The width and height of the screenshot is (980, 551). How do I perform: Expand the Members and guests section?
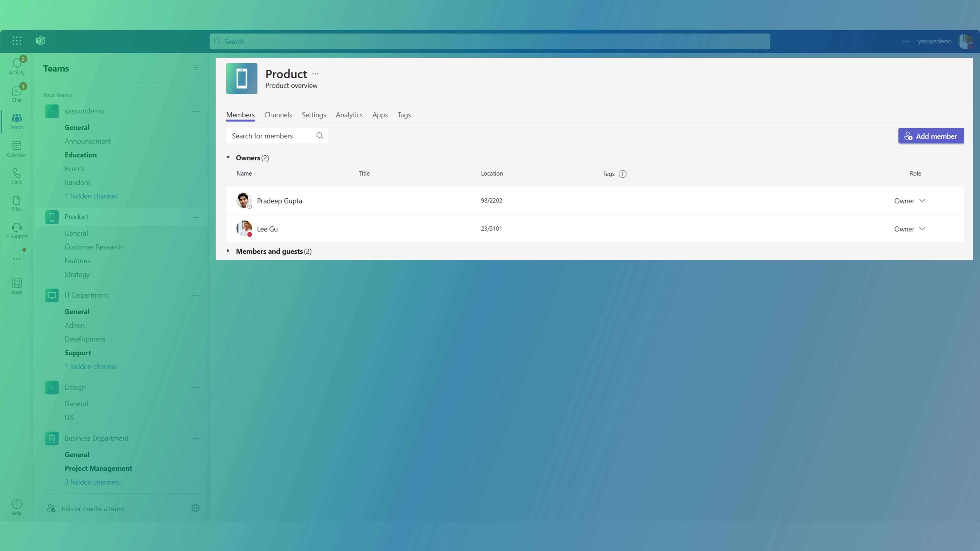pos(228,251)
